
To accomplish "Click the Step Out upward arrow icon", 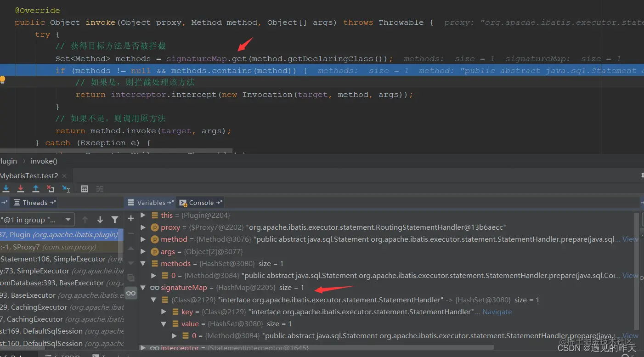I will [x=36, y=189].
